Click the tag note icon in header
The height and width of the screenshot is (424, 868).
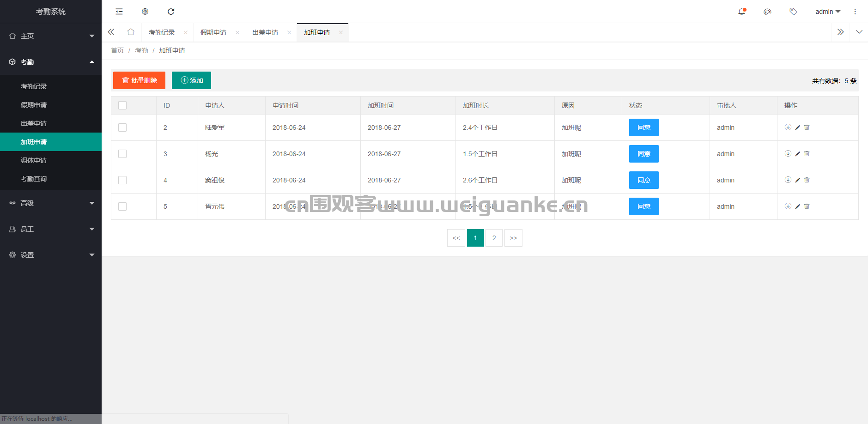[x=793, y=12]
